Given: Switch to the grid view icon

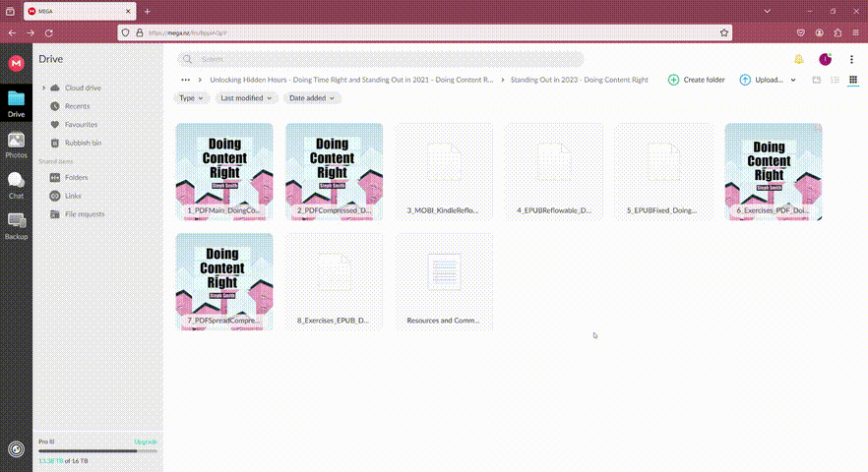Looking at the screenshot, I should 853,80.
